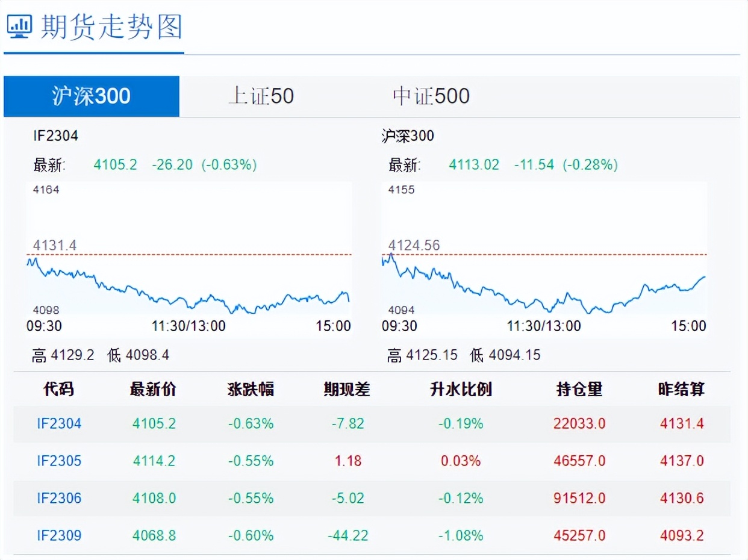This screenshot has height=560, width=748.
Task: Click the 最新价 column header
Action: (152, 389)
